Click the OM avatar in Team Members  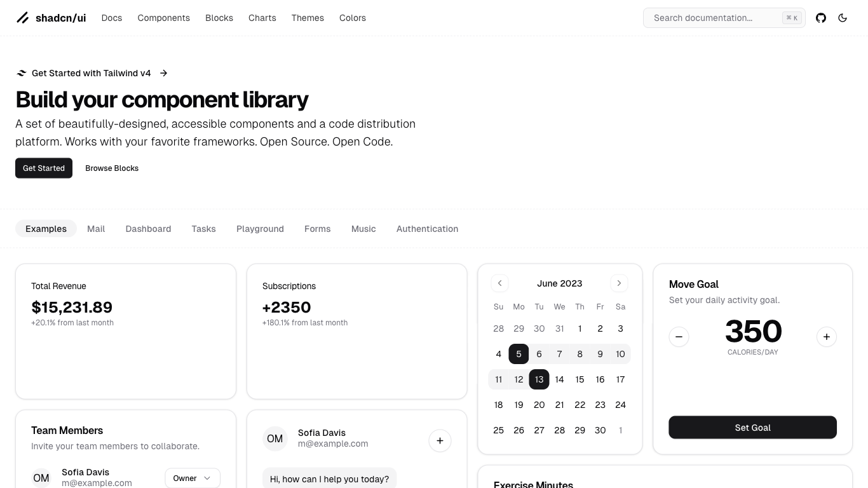41,478
